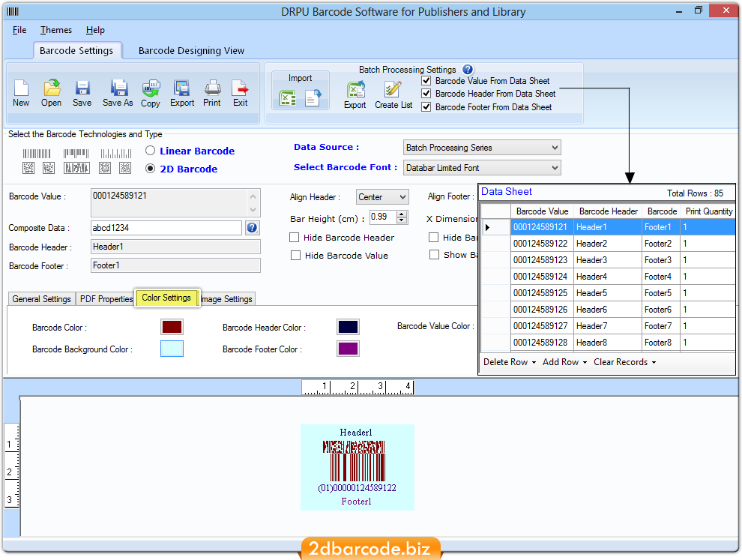Open Batch Processing Settings help icon
The width and height of the screenshot is (742, 560).
click(468, 70)
